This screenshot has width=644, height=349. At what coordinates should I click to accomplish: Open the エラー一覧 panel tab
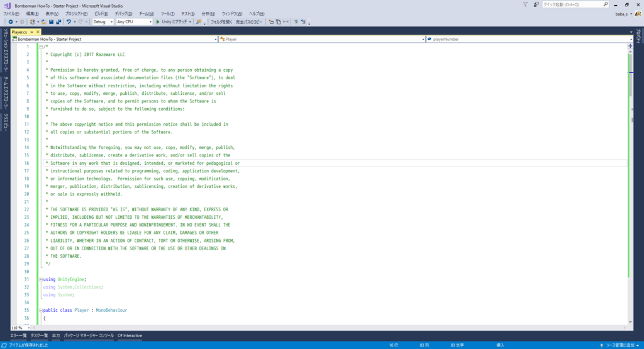pos(18,336)
